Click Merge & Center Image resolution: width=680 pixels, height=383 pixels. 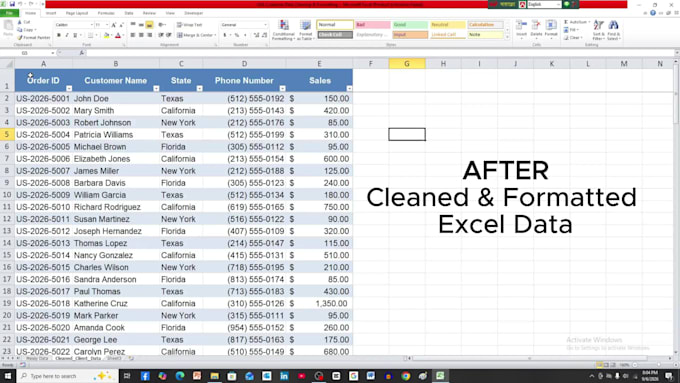pyautogui.click(x=196, y=35)
